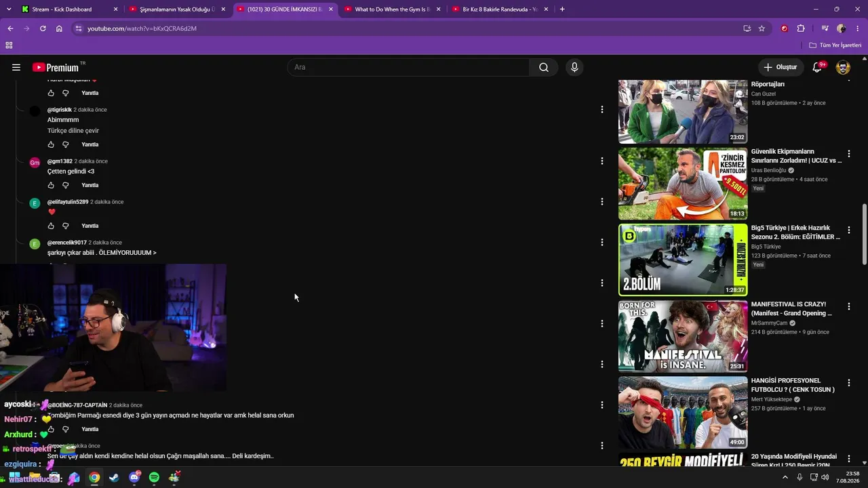The height and width of the screenshot is (488, 868).
Task: Switch to the 30 GÜNDE İMKANSIZI tab
Action: (285, 9)
